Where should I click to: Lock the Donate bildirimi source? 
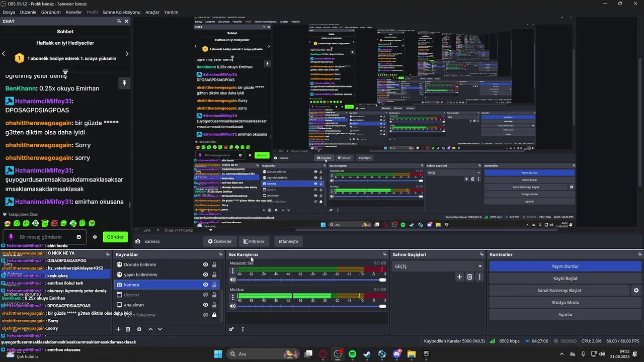point(214,264)
